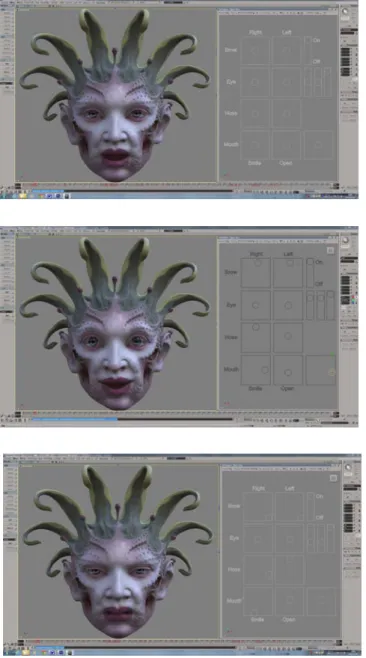Click third eye slider handle in middle screenshot
366x658 pixels.
tap(330, 295)
